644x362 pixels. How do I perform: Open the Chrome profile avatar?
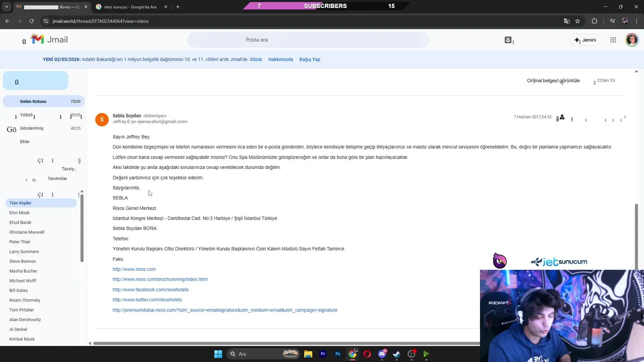(625, 21)
